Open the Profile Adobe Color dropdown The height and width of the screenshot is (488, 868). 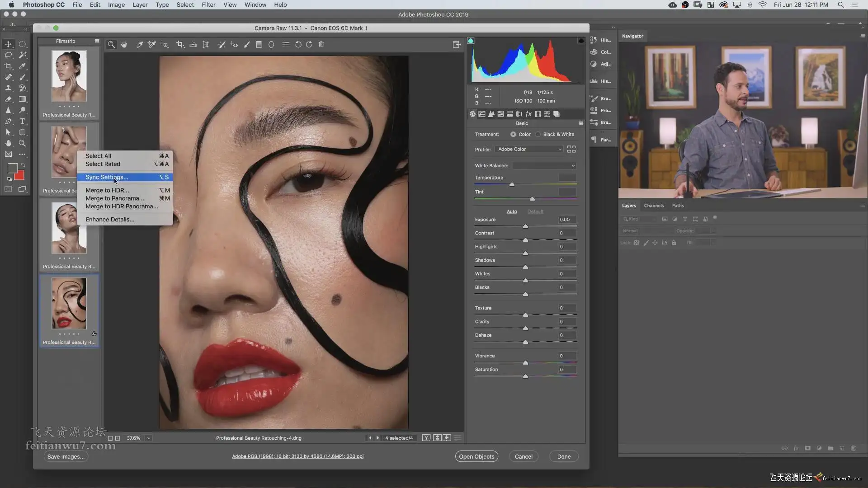pos(529,149)
